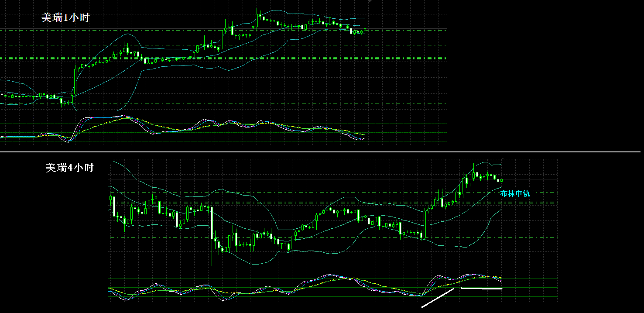Viewport: 644px width, 313px height.
Task: Click the cyan 布林中轨 annotation text
Action: (x=515, y=193)
